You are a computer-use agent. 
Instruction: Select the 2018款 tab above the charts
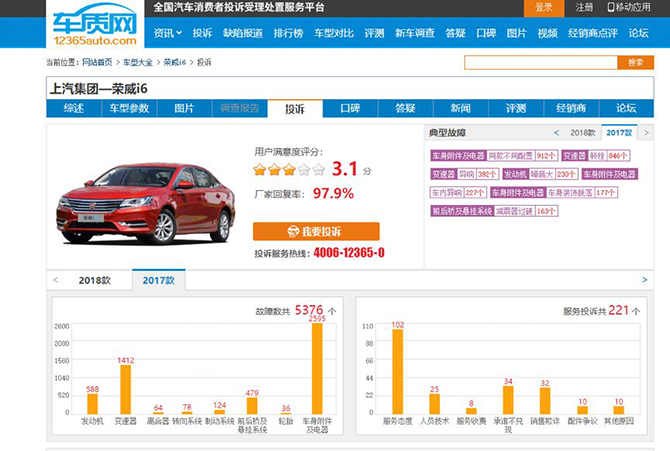(x=94, y=280)
